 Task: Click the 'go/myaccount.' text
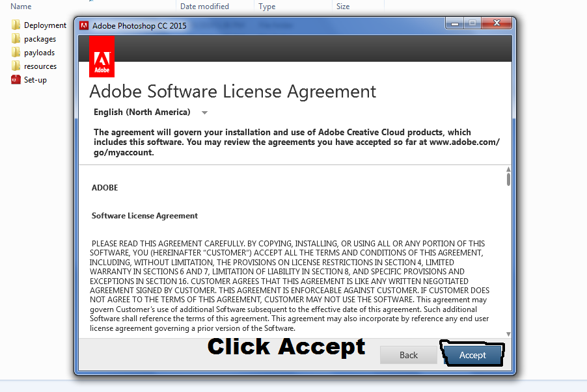click(124, 152)
